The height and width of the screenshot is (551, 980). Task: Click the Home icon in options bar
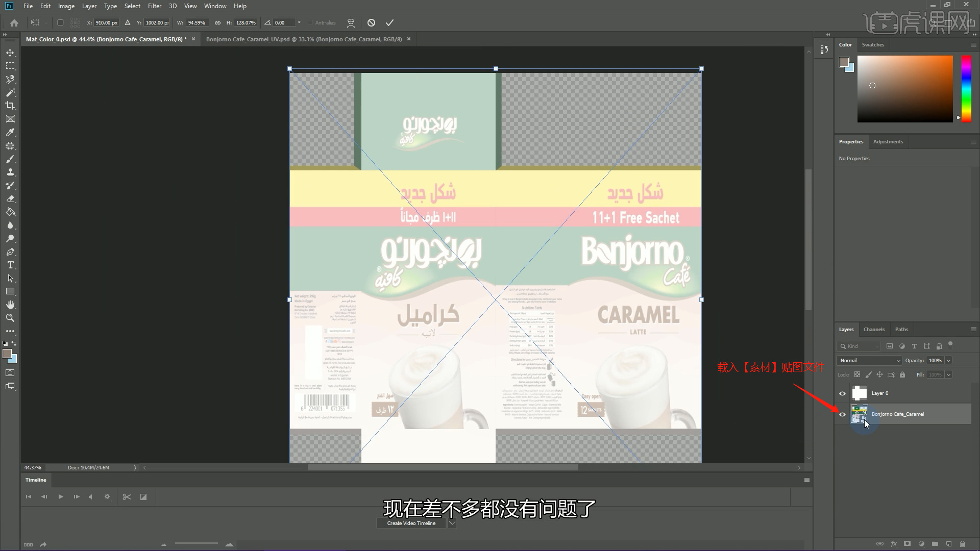coord(14,22)
